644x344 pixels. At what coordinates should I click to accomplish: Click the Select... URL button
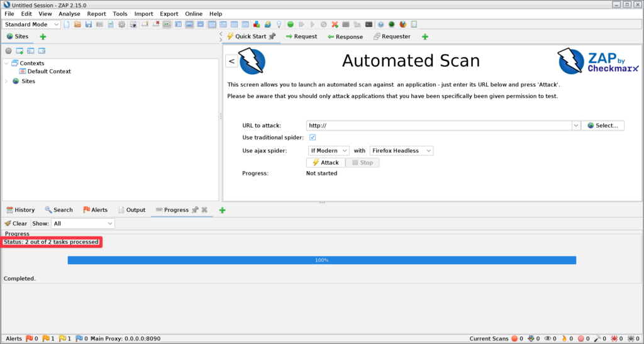point(602,126)
